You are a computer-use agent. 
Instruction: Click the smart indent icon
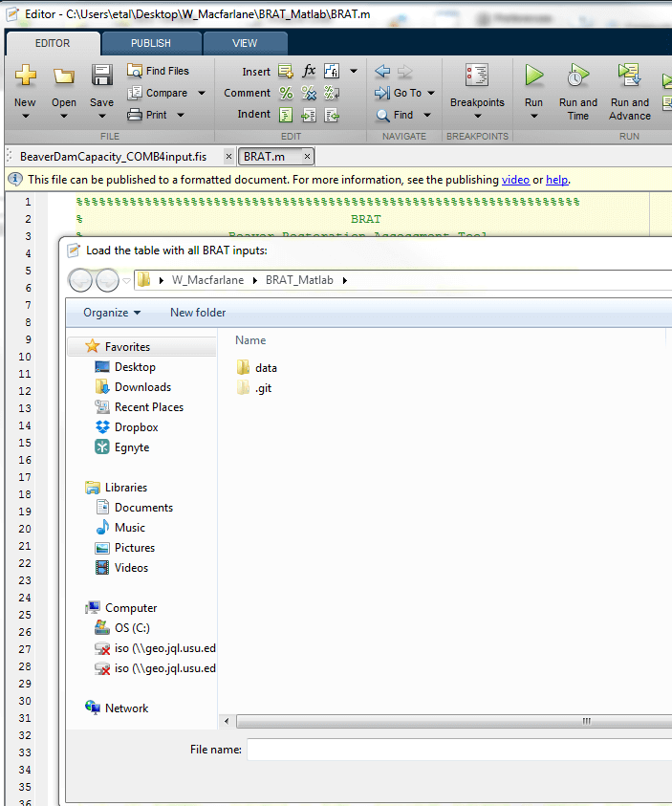(x=286, y=115)
